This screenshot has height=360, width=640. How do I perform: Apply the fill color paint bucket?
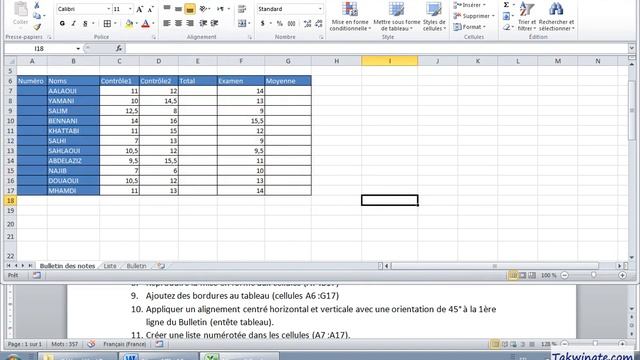[x=129, y=24]
